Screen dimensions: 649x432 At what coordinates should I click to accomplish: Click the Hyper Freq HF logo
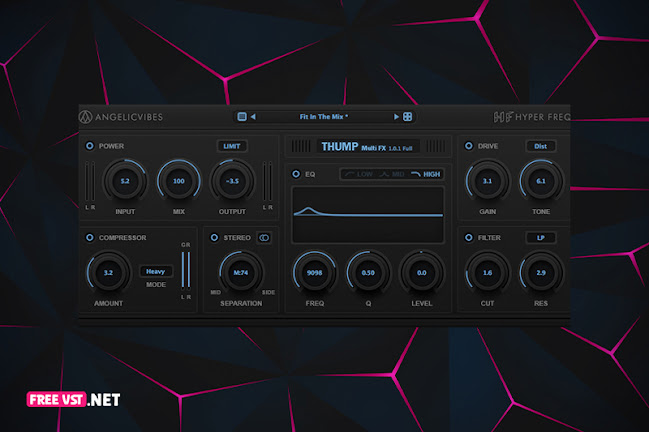(532, 117)
